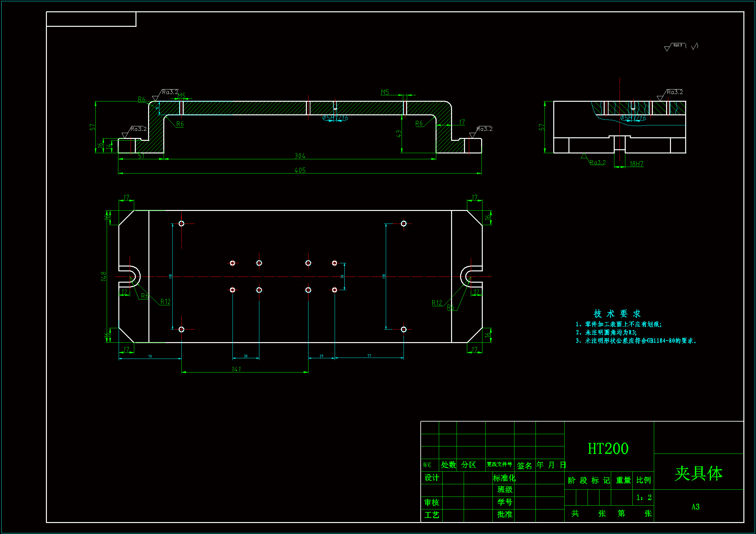This screenshot has width=756, height=534.
Task: Click the empty box at sheet top-left
Action: (x=91, y=19)
